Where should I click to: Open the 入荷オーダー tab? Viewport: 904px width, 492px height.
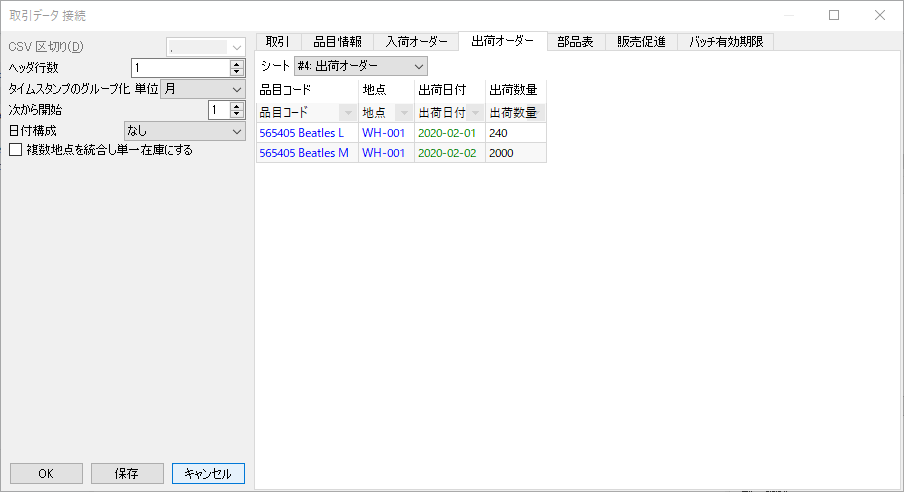[415, 42]
